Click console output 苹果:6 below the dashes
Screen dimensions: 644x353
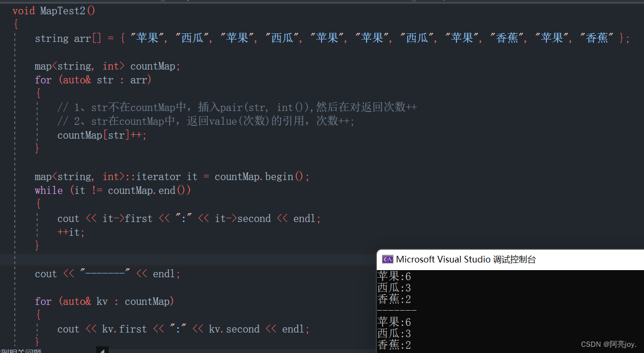[394, 323]
